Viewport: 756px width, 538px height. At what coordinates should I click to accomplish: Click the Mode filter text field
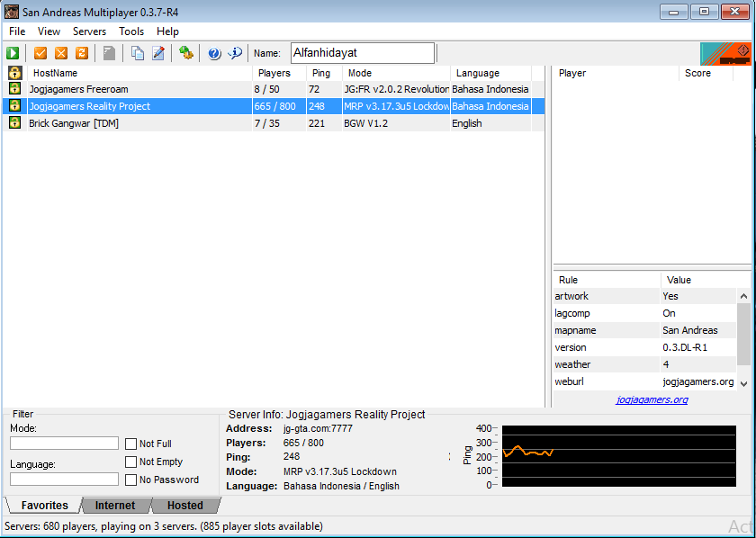64,443
